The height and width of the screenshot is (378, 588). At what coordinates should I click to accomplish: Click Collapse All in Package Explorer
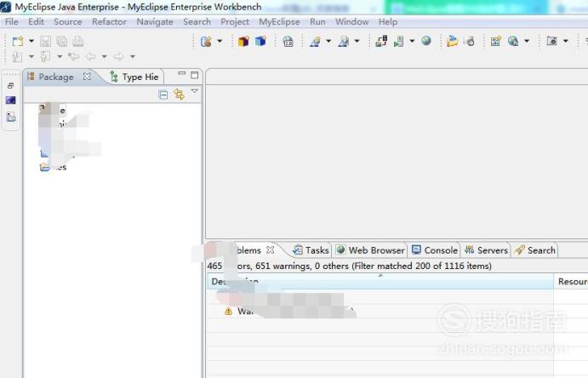163,94
